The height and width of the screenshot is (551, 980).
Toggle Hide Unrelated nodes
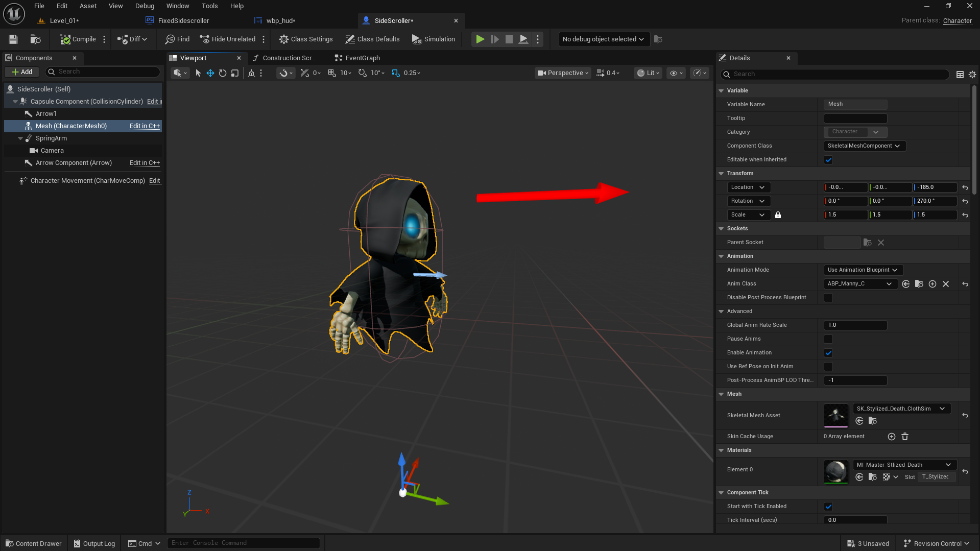pos(228,39)
